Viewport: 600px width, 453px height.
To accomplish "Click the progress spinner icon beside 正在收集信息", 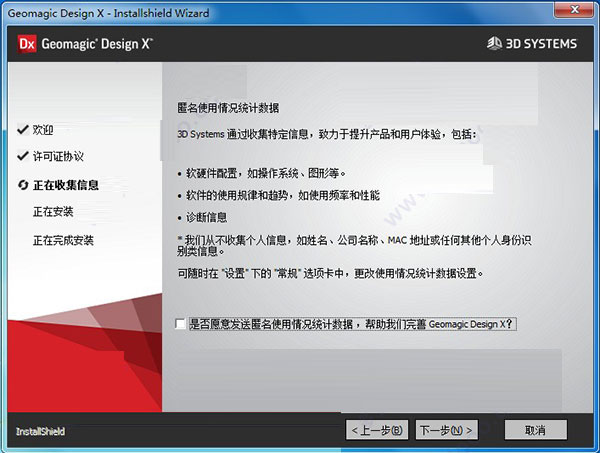I will (23, 185).
